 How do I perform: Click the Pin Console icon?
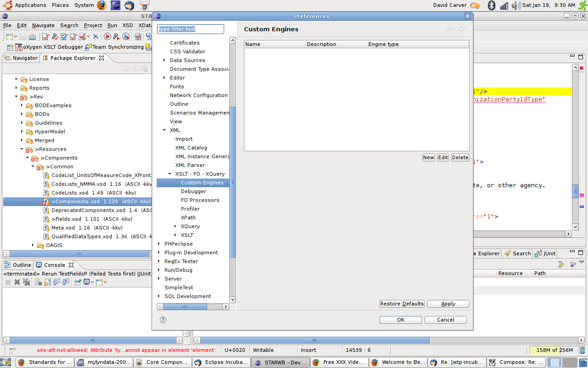click(77, 282)
